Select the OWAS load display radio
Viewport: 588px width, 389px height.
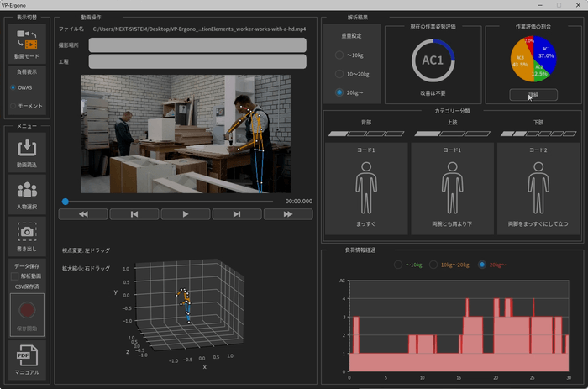point(14,86)
